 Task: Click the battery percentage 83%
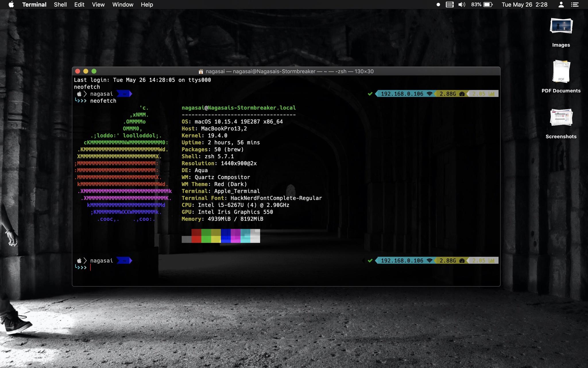pyautogui.click(x=476, y=5)
